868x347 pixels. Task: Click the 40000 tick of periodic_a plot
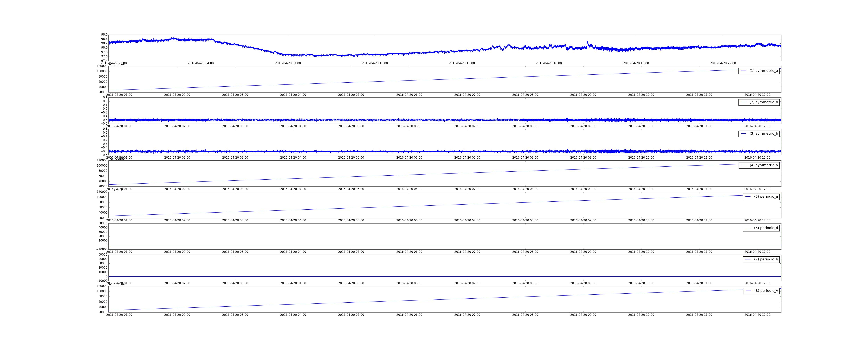coord(103,213)
